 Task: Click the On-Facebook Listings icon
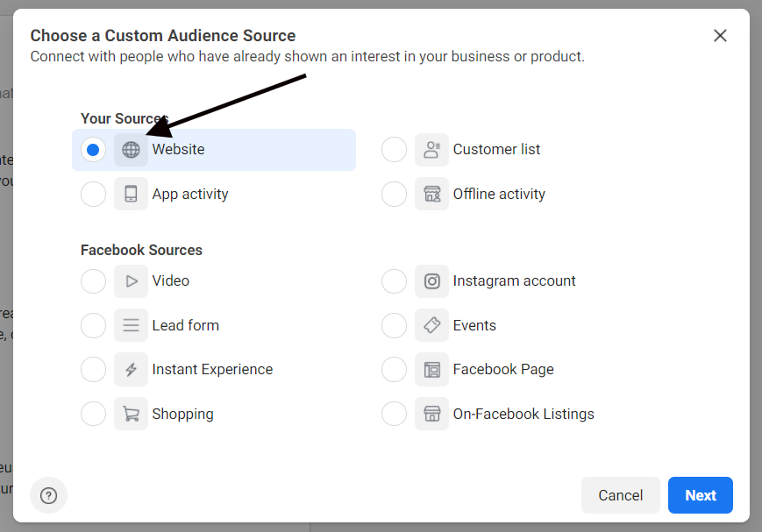click(x=431, y=413)
